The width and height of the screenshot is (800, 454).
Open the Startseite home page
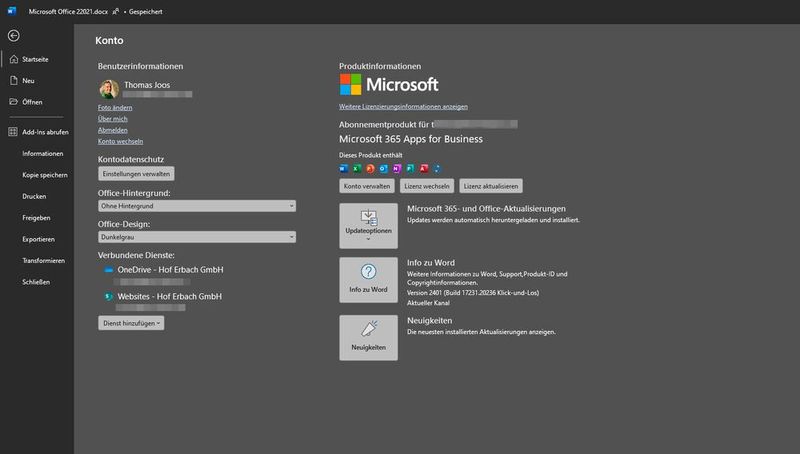[36, 59]
